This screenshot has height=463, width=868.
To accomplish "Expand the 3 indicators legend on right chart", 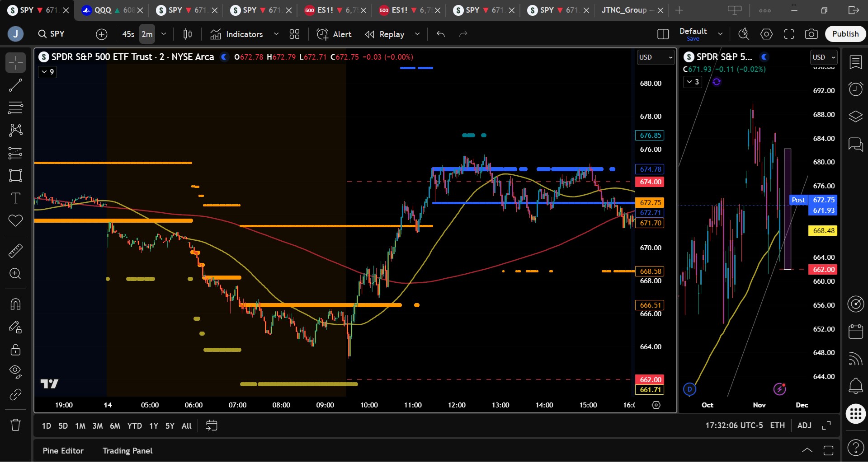I will coord(693,82).
